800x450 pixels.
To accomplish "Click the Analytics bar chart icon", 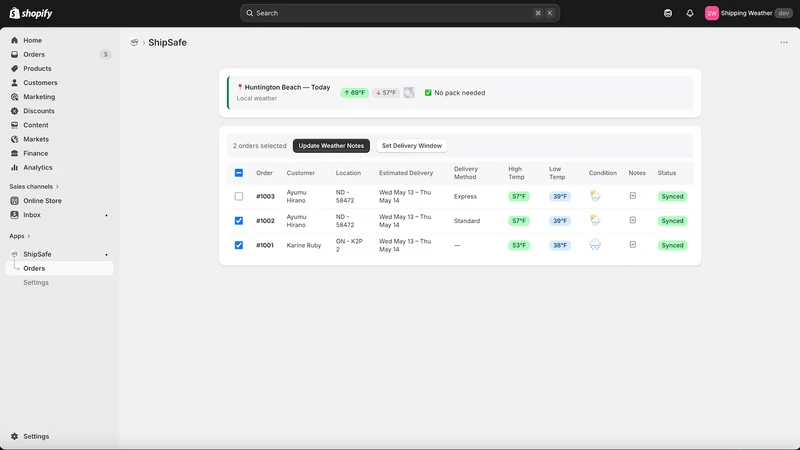I will click(x=14, y=167).
